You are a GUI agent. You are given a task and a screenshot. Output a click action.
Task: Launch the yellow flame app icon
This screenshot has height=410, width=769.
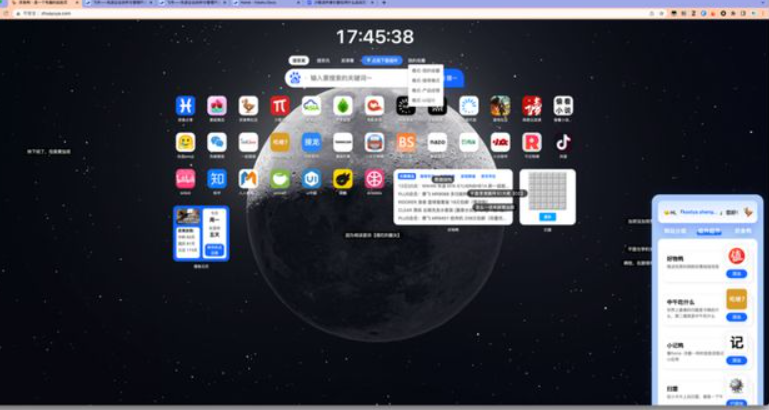click(x=343, y=179)
